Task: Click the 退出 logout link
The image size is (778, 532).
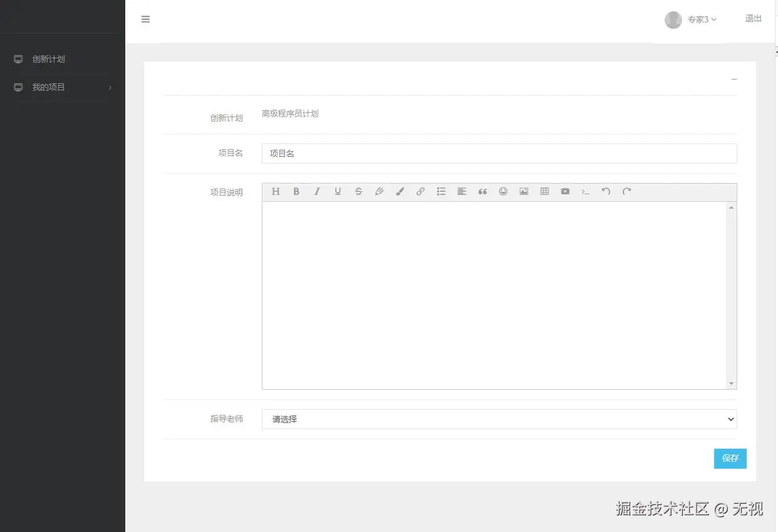Action: pyautogui.click(x=753, y=19)
